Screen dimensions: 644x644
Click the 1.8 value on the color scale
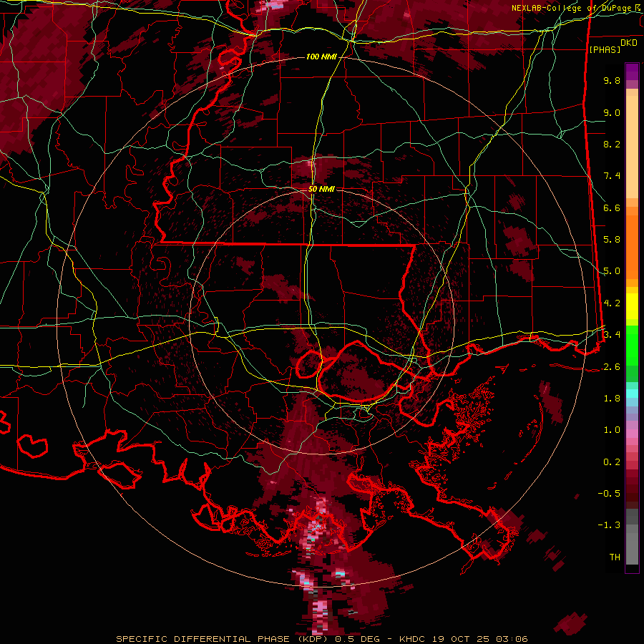pos(612,399)
